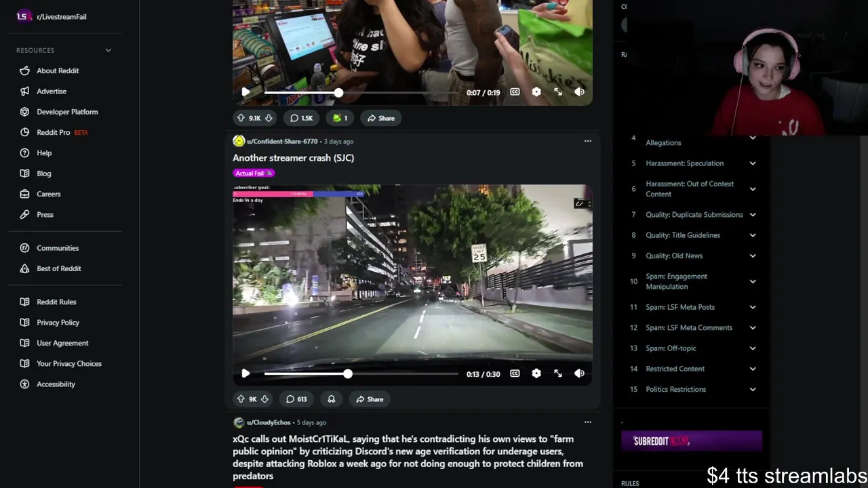Expand rule 4 Allegations
Image resolution: width=868 pixels, height=488 pixels.
(x=753, y=138)
